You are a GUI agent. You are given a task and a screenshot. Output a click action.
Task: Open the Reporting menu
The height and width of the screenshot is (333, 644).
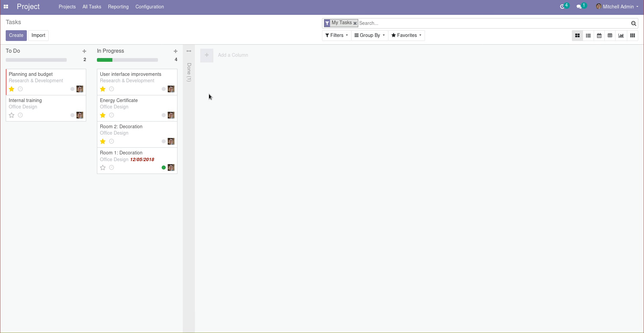tap(118, 7)
